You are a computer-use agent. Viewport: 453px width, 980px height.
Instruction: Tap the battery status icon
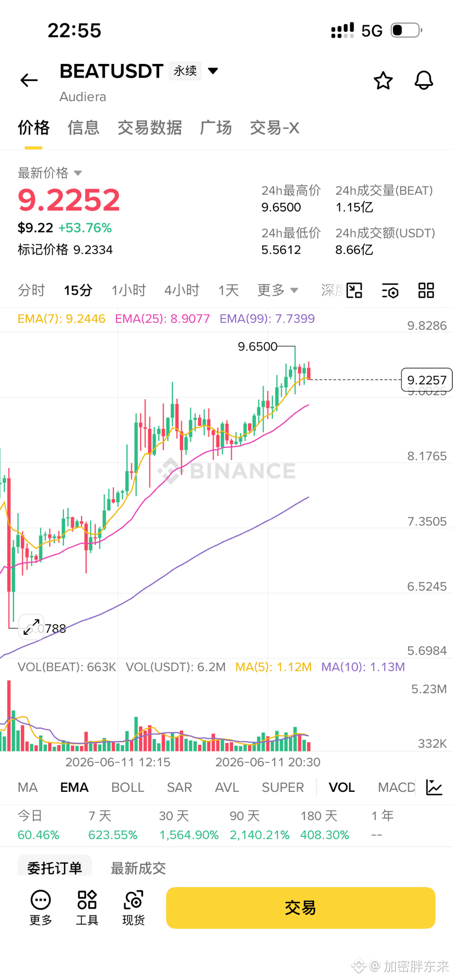tap(406, 30)
